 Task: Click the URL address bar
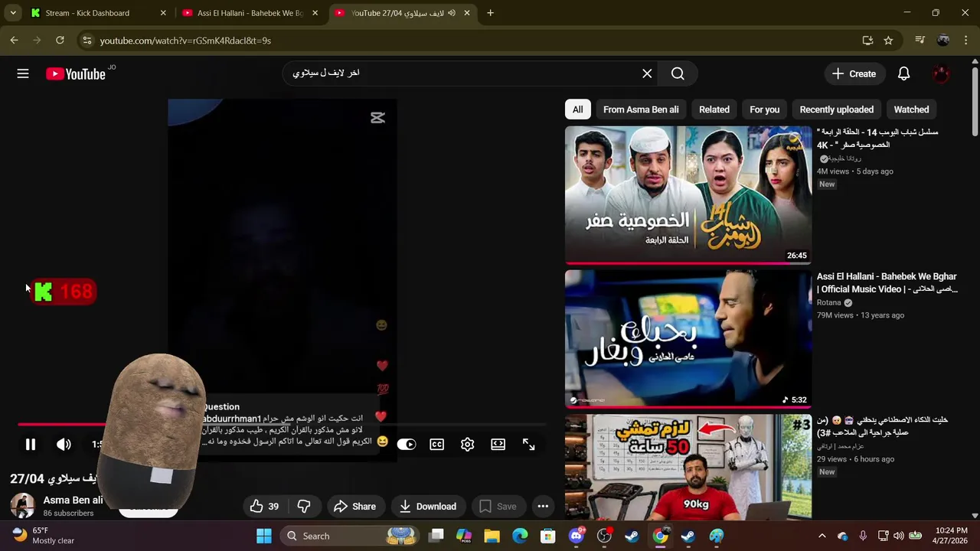[x=475, y=41]
